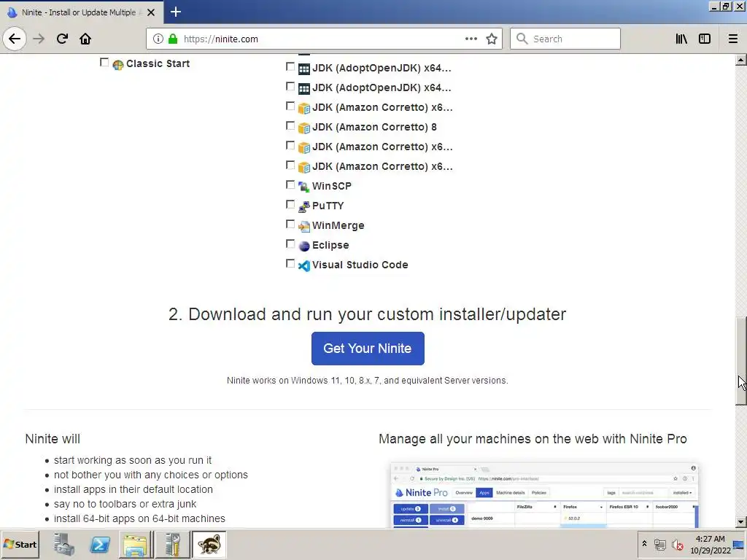Open the Ninite Pro screenshot thumbnail
The height and width of the screenshot is (560, 747).
(544, 494)
